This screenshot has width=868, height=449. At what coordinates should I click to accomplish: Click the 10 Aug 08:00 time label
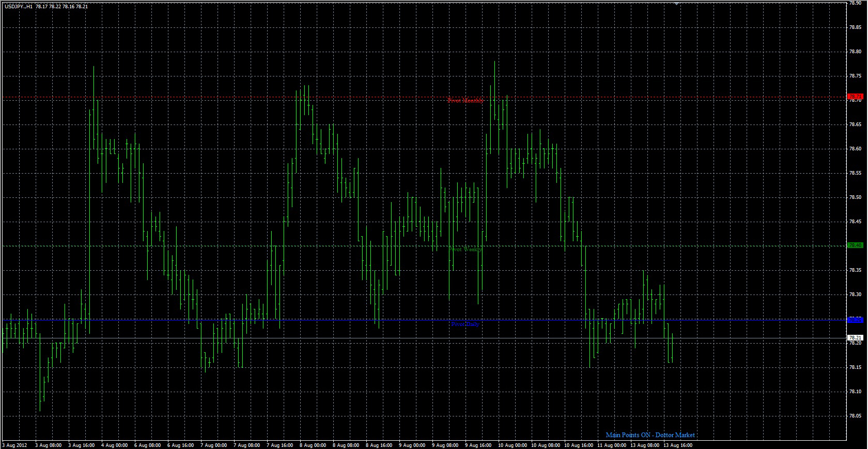click(546, 445)
